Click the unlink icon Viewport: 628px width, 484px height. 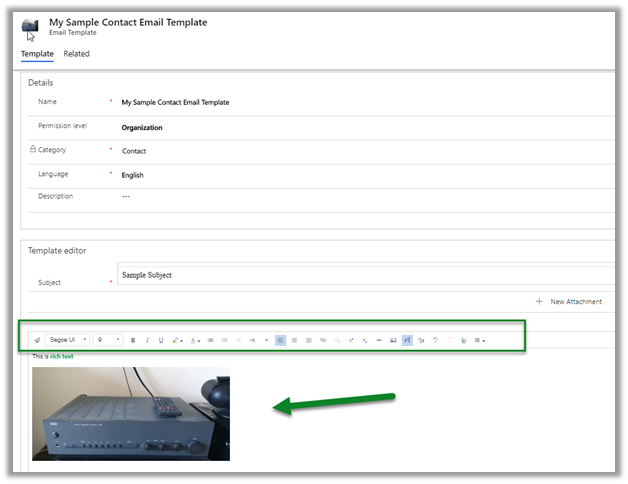click(337, 340)
